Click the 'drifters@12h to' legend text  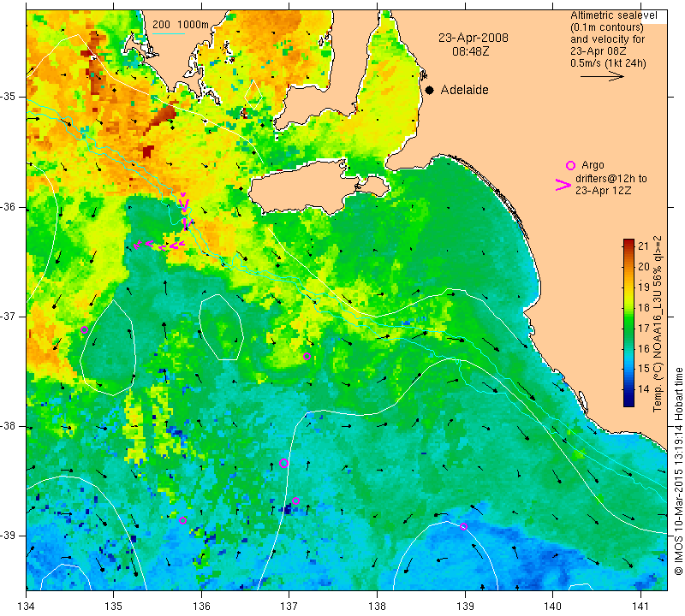[x=611, y=179]
